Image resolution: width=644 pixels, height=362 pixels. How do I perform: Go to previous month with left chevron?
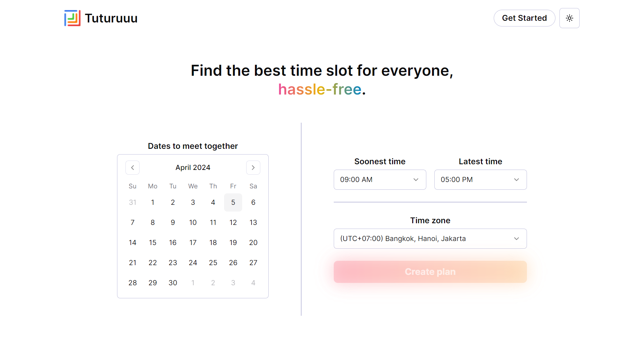coord(132,168)
